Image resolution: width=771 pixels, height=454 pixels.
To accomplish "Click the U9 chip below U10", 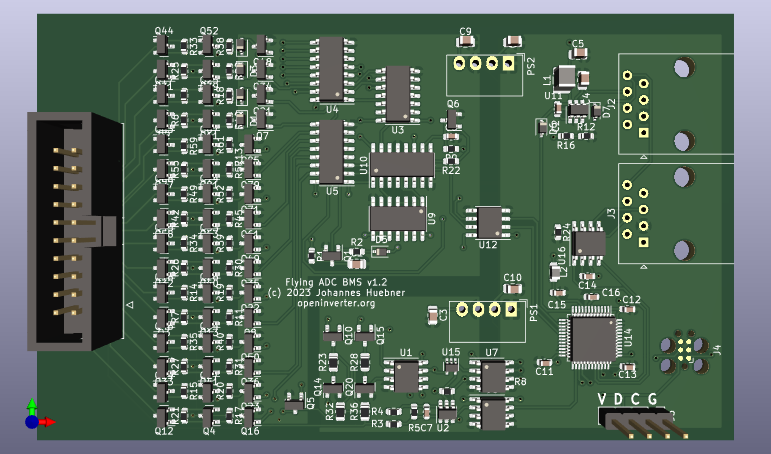I will click(398, 218).
